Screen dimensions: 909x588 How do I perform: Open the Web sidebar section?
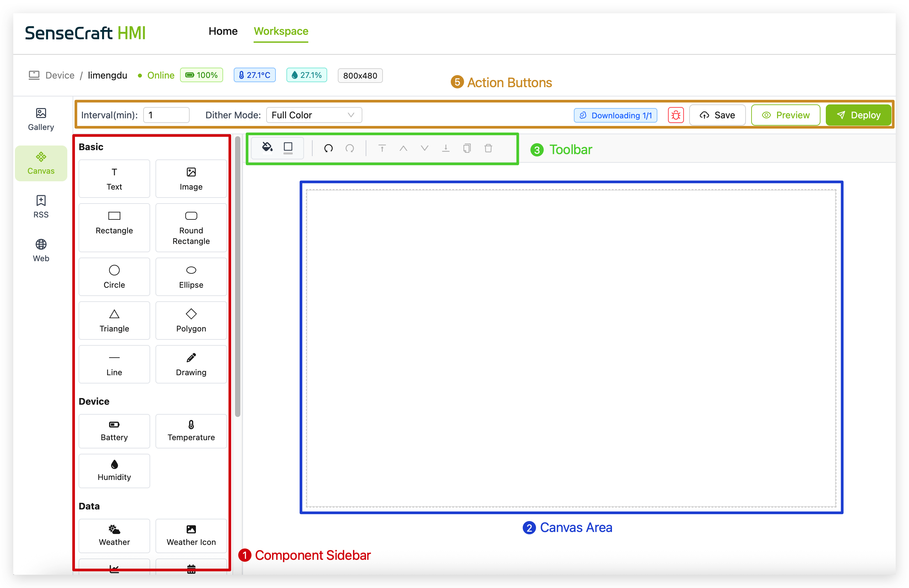(x=41, y=251)
